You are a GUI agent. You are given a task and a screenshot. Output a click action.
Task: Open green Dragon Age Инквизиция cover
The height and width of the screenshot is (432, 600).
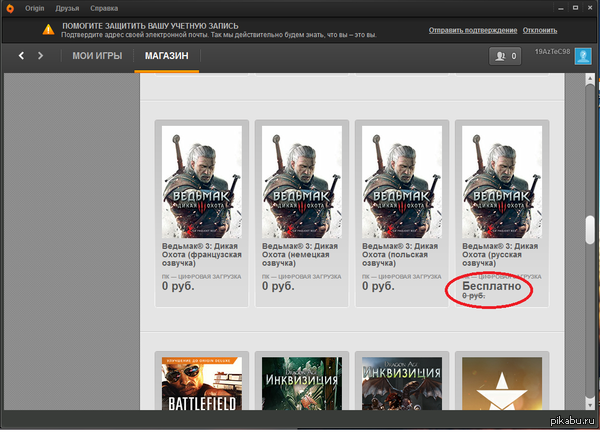point(302,383)
